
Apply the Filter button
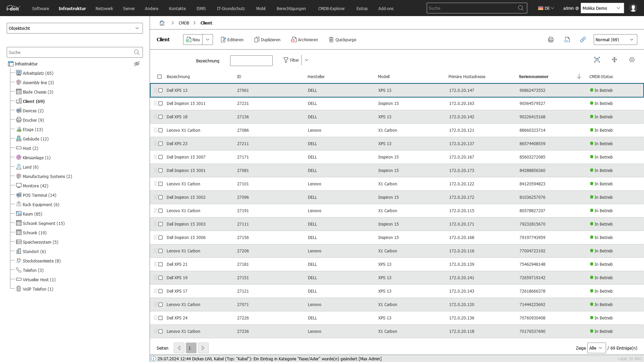(291, 60)
